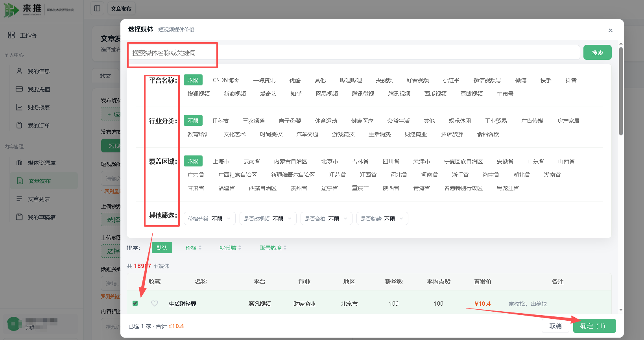Open the 是否收藏 dropdown
The width and height of the screenshot is (644, 340).
pos(382,218)
